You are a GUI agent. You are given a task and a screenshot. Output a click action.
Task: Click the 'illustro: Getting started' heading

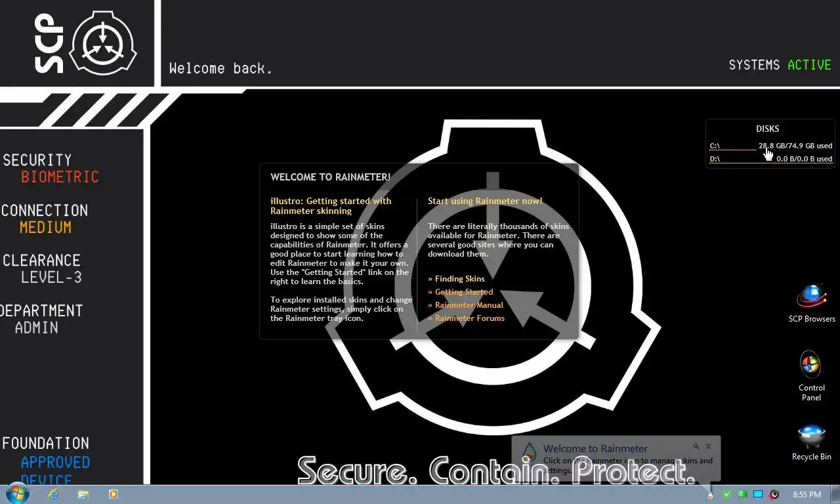click(331, 206)
